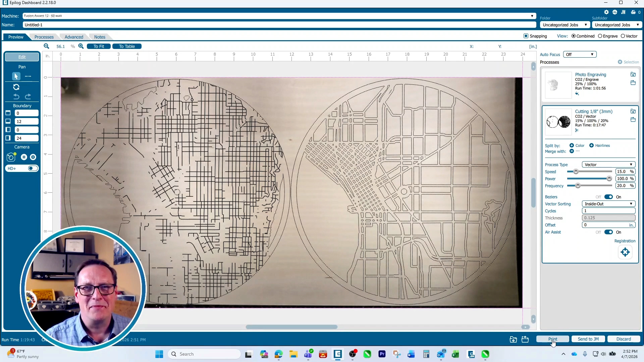The image size is (644, 362).
Task: Click the printer icon in the title bar
Action: [633, 12]
